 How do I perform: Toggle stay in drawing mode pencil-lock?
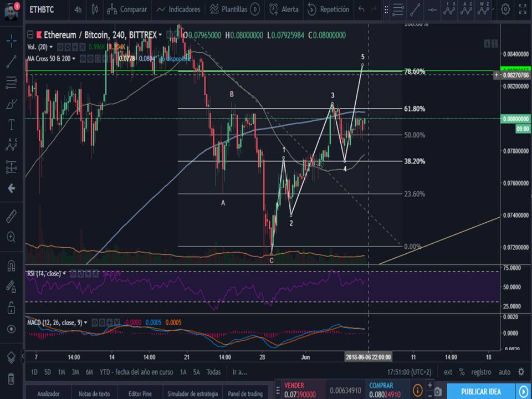coord(11,287)
